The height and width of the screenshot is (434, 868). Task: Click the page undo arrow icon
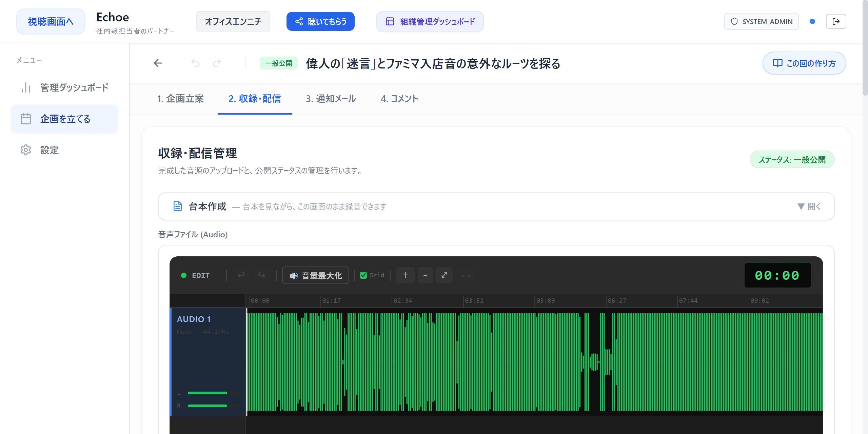coord(195,63)
